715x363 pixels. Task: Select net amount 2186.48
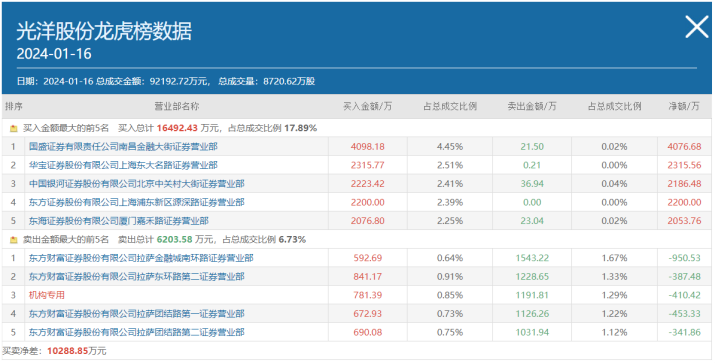[x=684, y=184]
